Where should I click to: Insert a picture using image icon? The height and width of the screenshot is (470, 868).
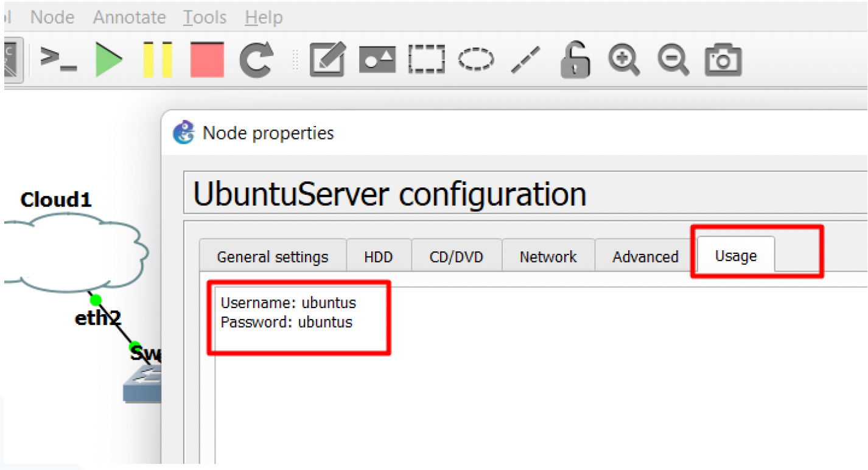point(377,60)
